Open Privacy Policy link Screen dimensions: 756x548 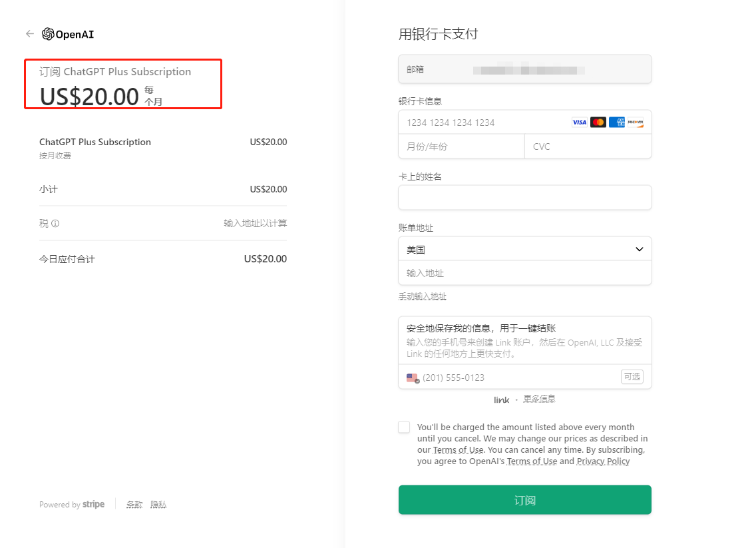pos(603,461)
